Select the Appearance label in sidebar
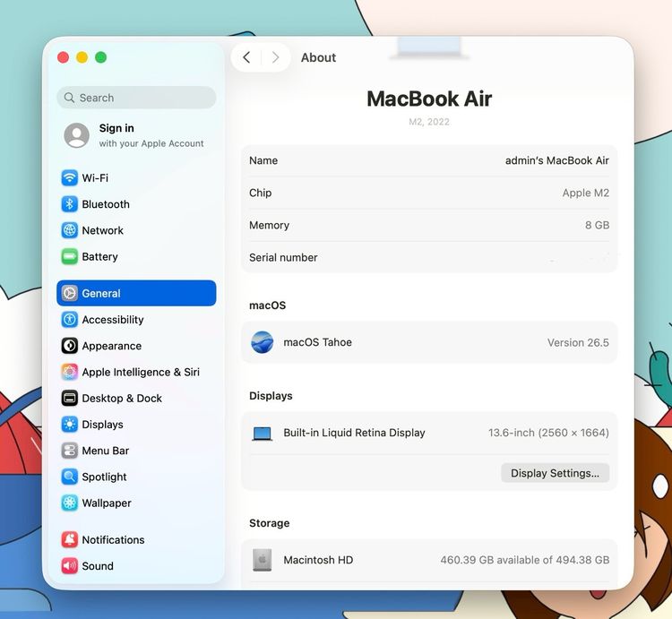This screenshot has height=619, width=672. (112, 346)
